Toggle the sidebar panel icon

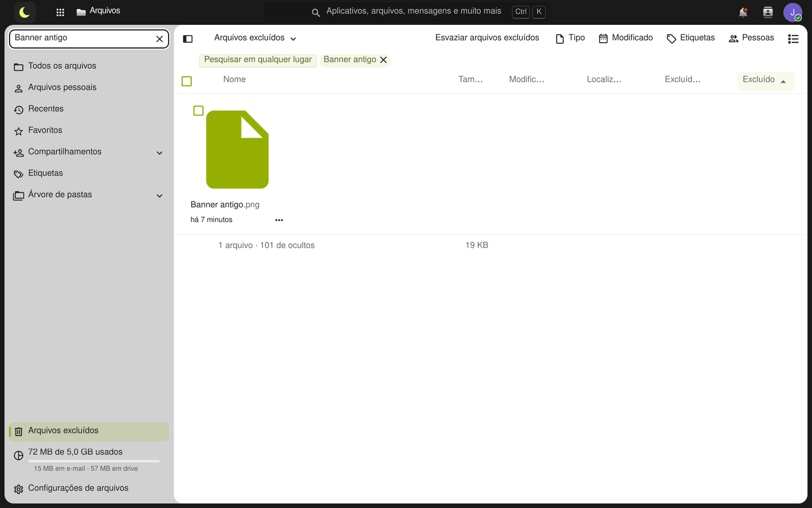coord(188,39)
